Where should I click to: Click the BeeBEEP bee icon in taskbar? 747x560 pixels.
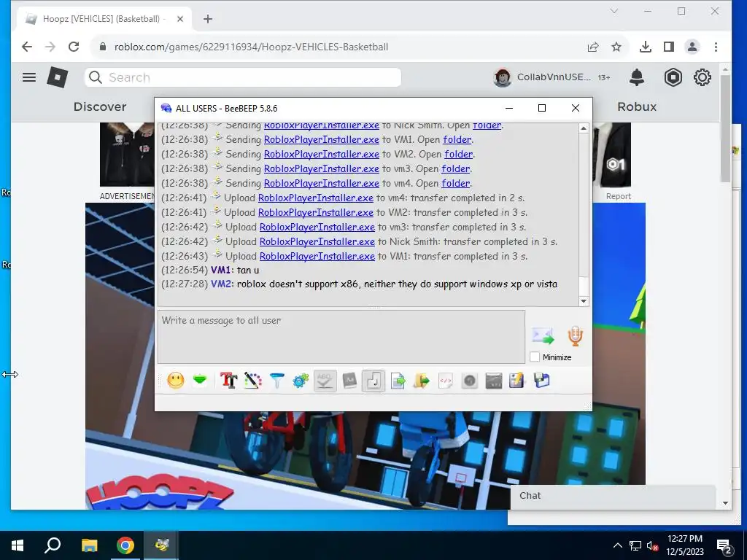[162, 545]
